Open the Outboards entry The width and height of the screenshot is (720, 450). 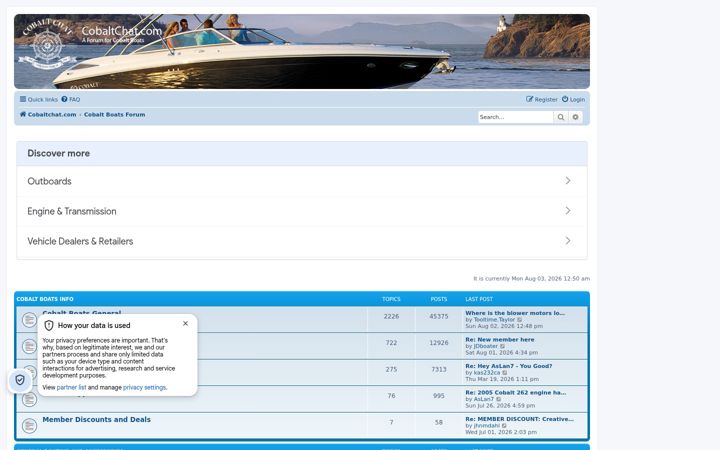[302, 181]
